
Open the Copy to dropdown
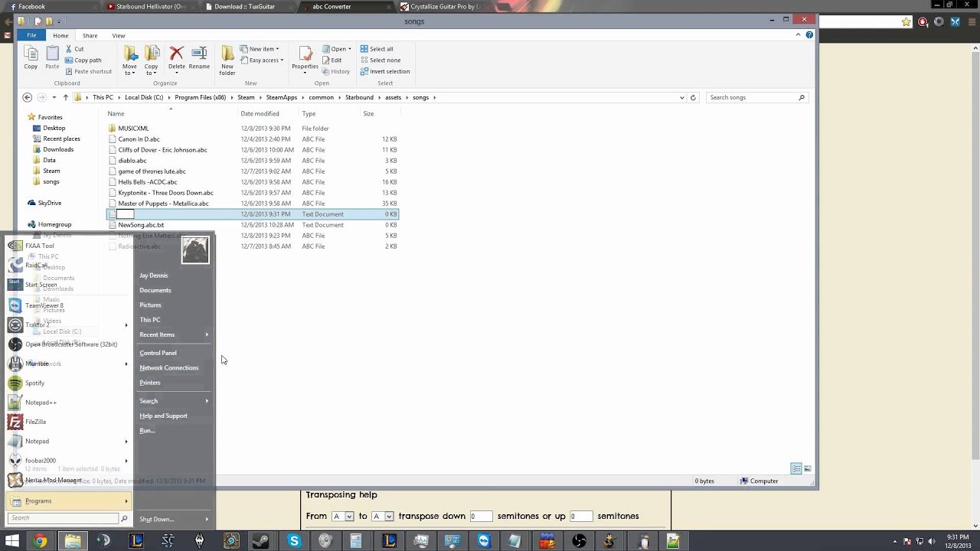pyautogui.click(x=152, y=60)
